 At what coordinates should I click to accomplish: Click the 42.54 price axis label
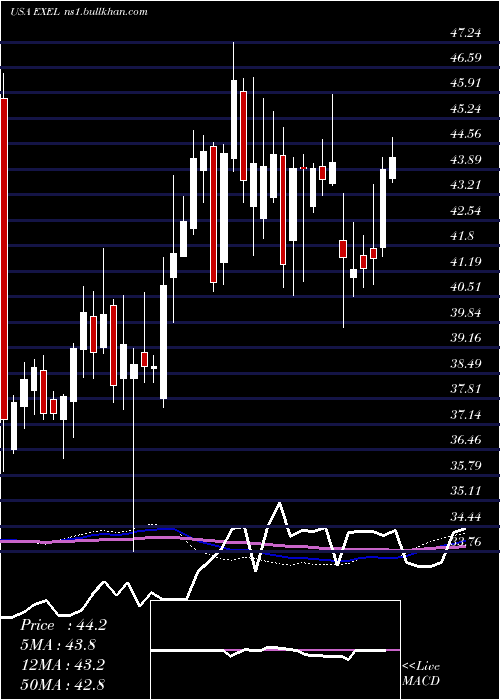coord(466,210)
